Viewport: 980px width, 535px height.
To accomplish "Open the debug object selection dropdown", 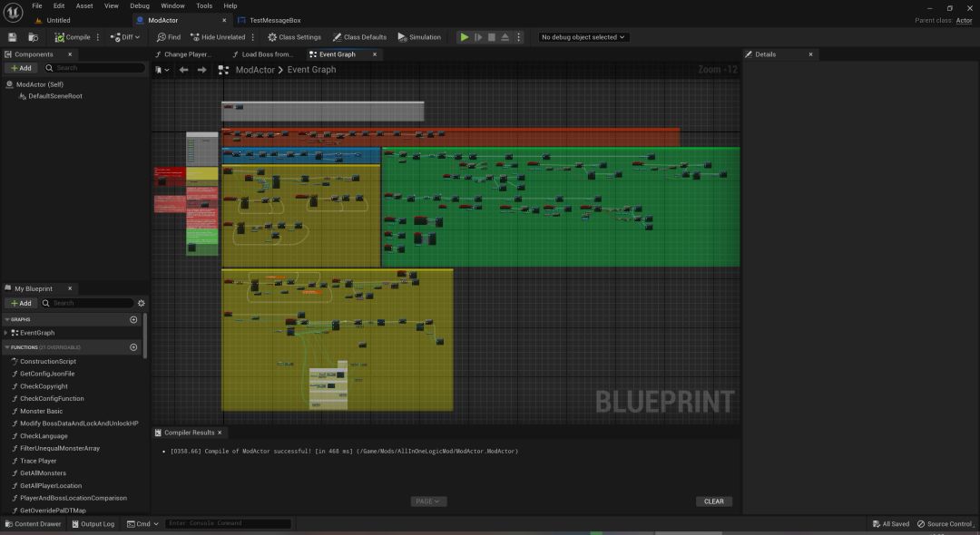I will point(583,37).
